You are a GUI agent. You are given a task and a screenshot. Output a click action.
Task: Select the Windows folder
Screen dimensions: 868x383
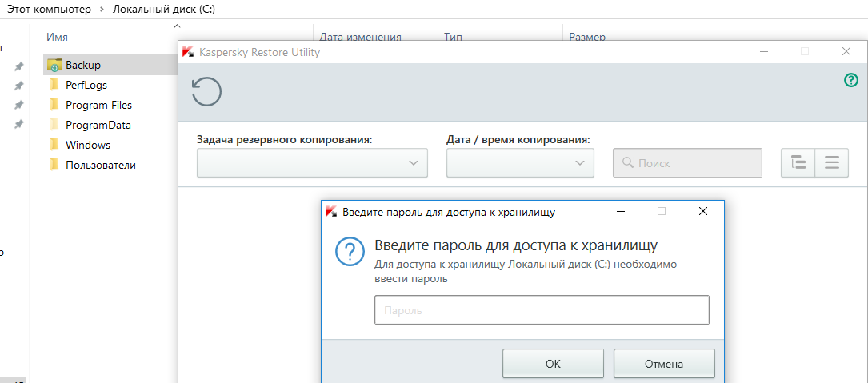(x=88, y=145)
